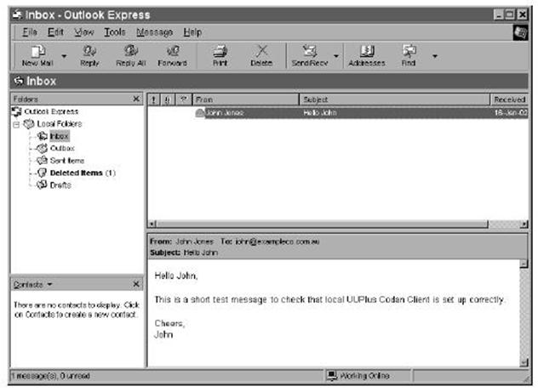This screenshot has width=538, height=392.
Task: Open the Sent Items folder
Action: (66, 161)
